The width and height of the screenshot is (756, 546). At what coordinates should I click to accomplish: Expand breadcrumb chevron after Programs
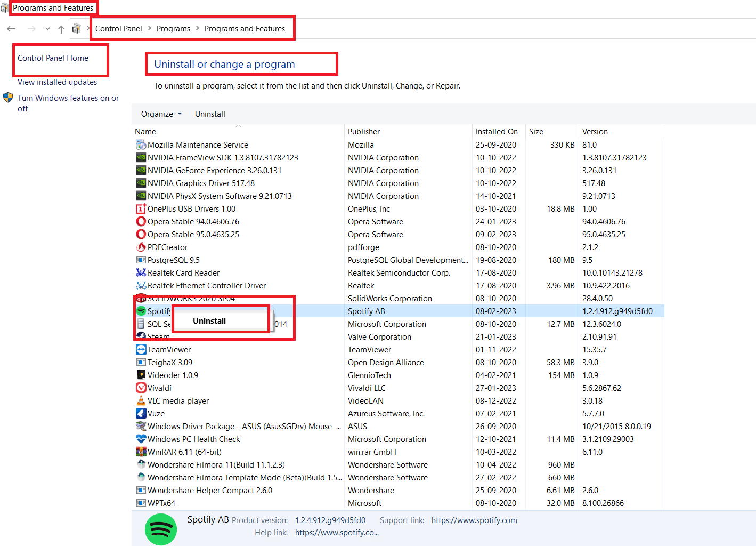(x=198, y=29)
